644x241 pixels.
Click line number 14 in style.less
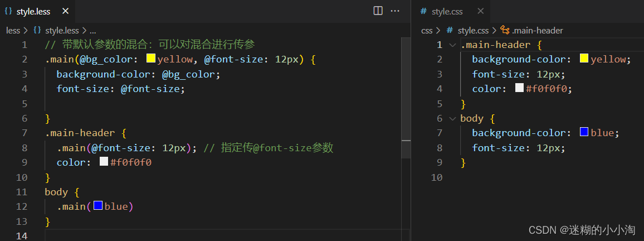[22, 236]
